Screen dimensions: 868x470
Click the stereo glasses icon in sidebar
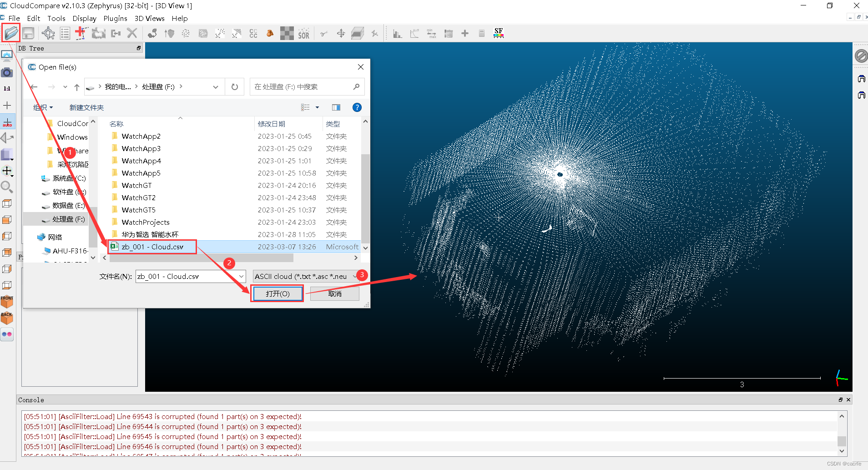point(7,334)
